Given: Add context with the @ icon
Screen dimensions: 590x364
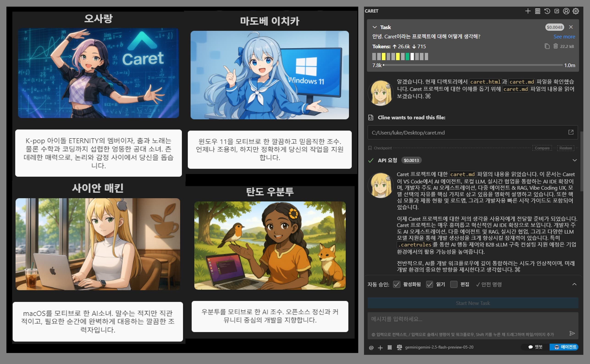Looking at the screenshot, I should coord(371,348).
